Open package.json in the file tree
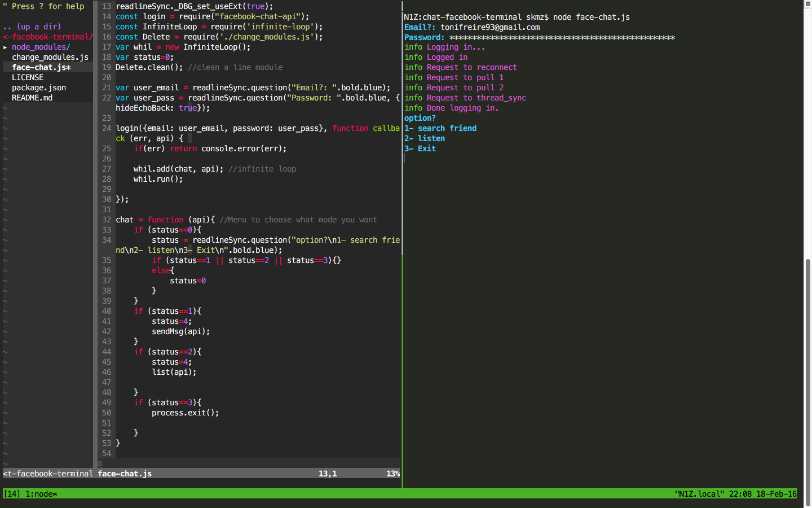The image size is (812, 508). pyautogui.click(x=39, y=87)
